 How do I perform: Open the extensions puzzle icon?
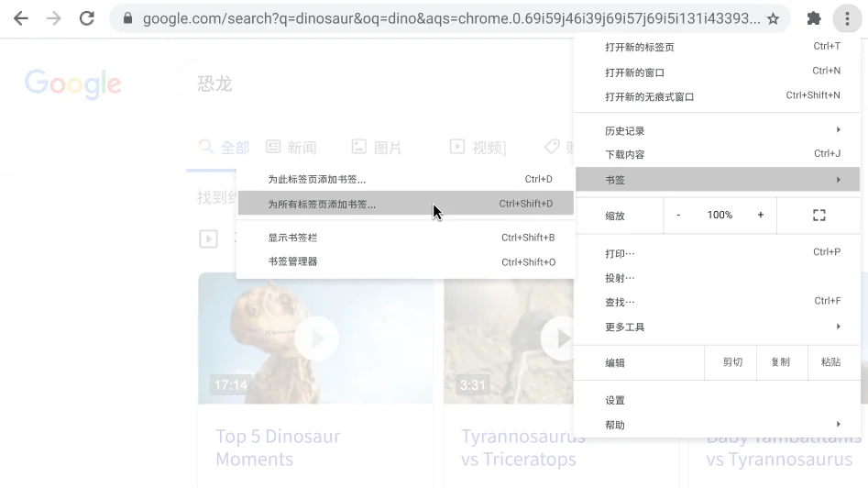[814, 19]
